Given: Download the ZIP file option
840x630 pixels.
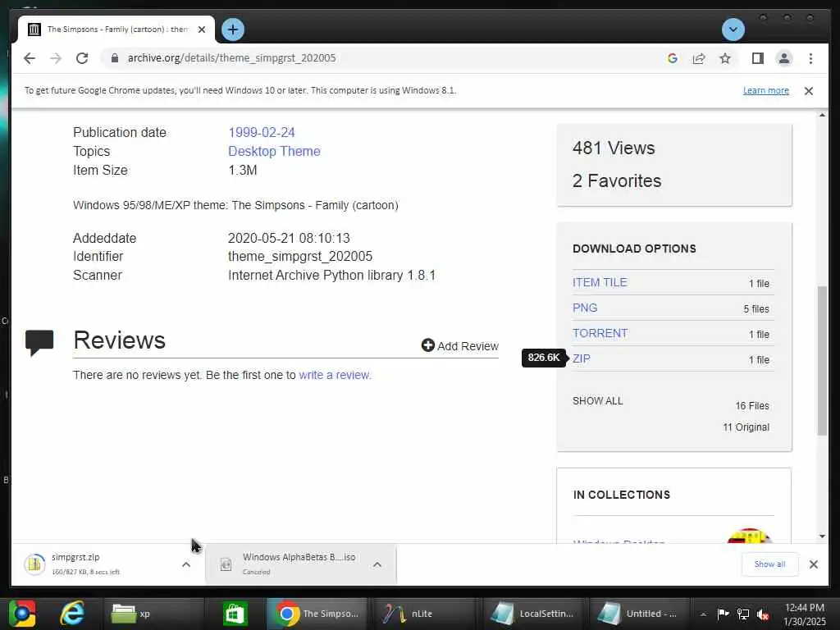Looking at the screenshot, I should (582, 359).
